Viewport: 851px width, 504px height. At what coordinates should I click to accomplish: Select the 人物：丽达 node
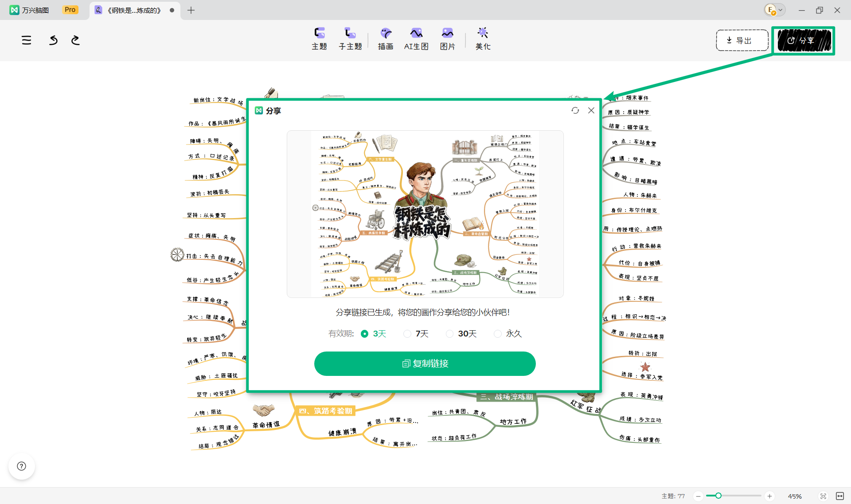click(x=208, y=413)
